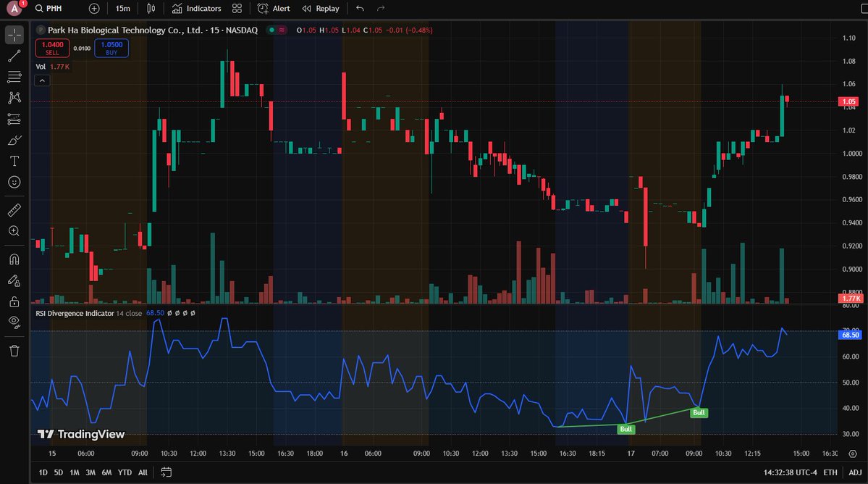
Task: Toggle ADJ adjusted data setting
Action: tap(855, 472)
